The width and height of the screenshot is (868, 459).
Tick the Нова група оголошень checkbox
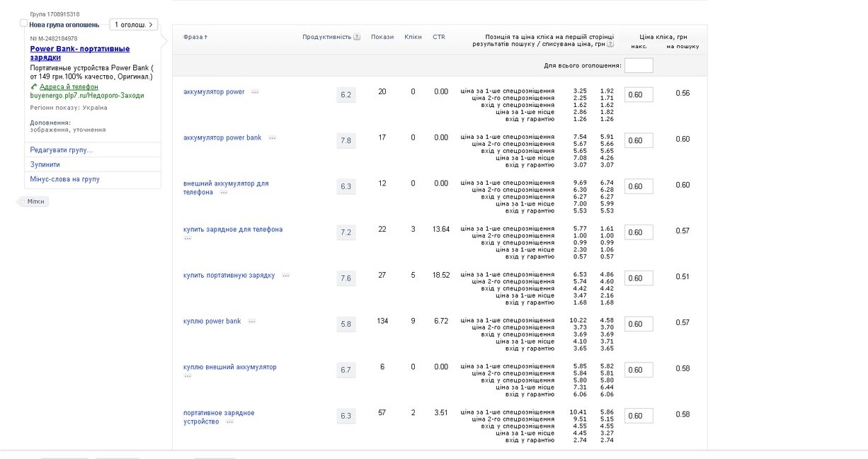tap(24, 23)
